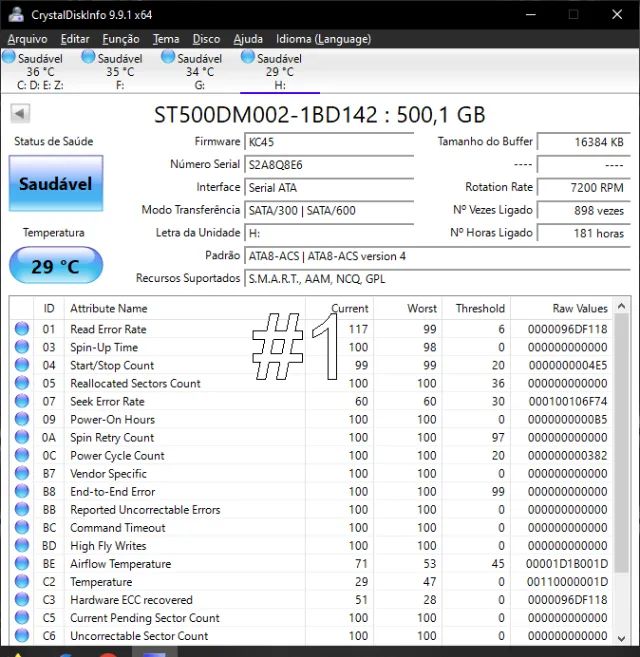Screen dimensions: 640x657
Task: Click the Worst column header
Action: coord(408,308)
